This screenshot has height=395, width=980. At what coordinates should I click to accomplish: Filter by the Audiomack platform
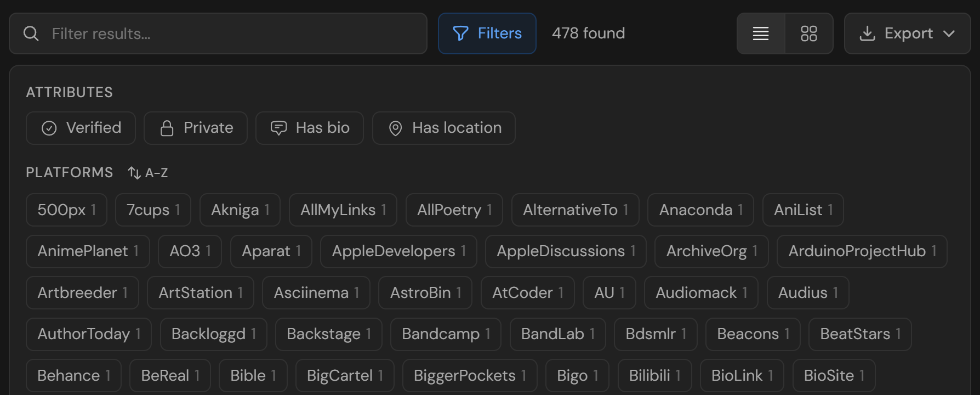click(x=702, y=292)
